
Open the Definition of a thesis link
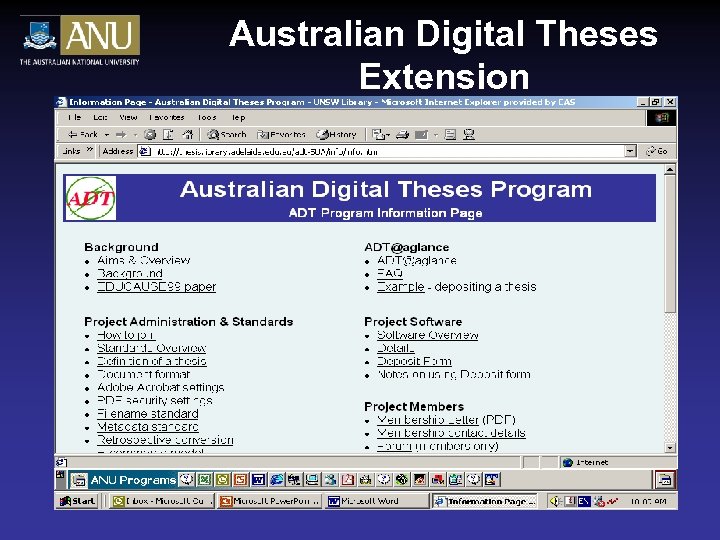[x=152, y=361]
